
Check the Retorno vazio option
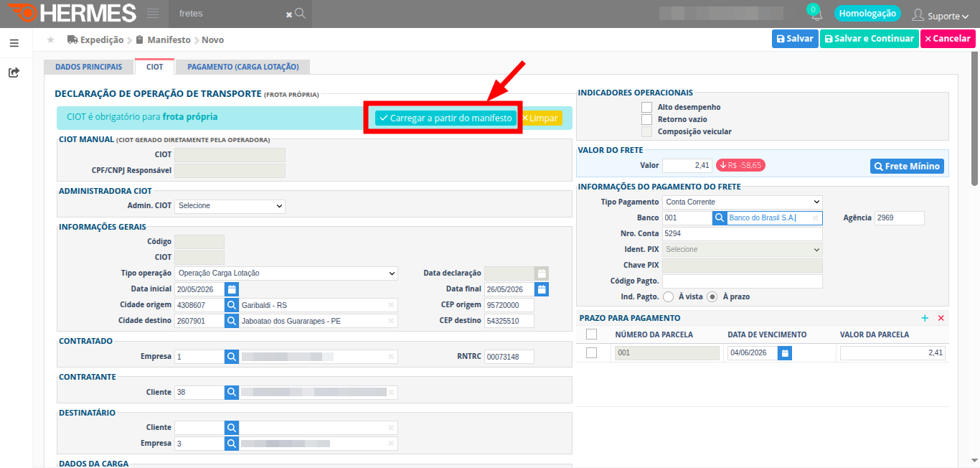point(646,119)
